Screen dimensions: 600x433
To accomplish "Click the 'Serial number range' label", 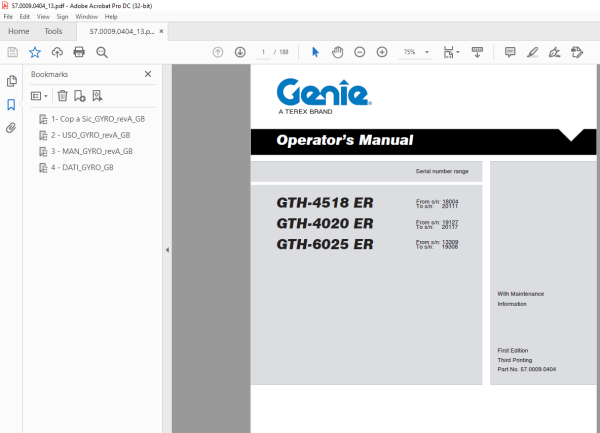I will (442, 171).
